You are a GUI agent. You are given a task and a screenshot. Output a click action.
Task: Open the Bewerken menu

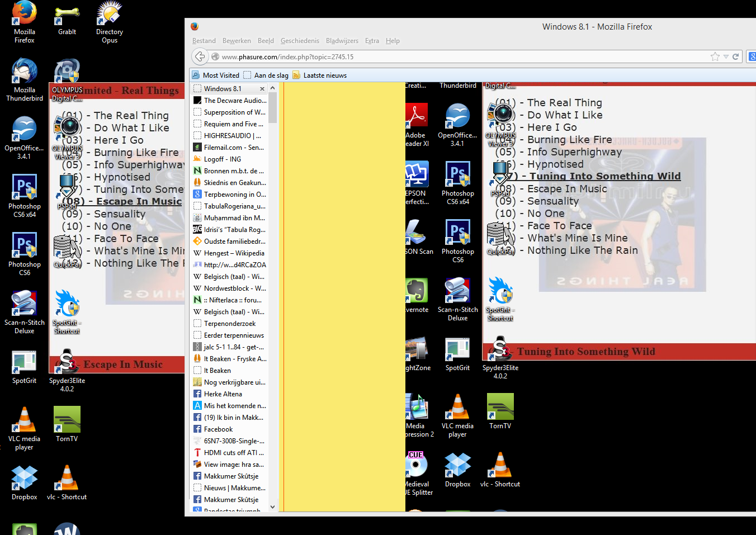pyautogui.click(x=237, y=41)
